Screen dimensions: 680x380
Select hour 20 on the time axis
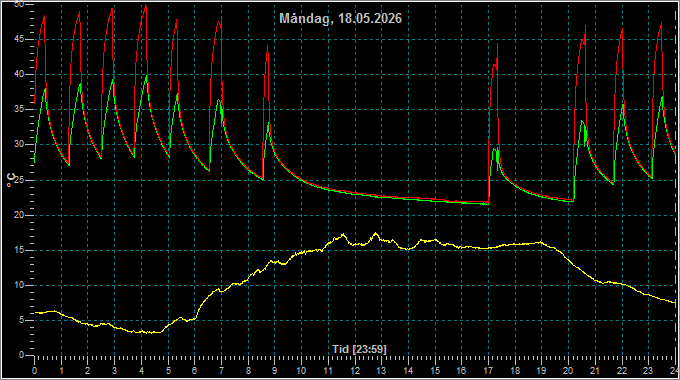pyautogui.click(x=568, y=371)
